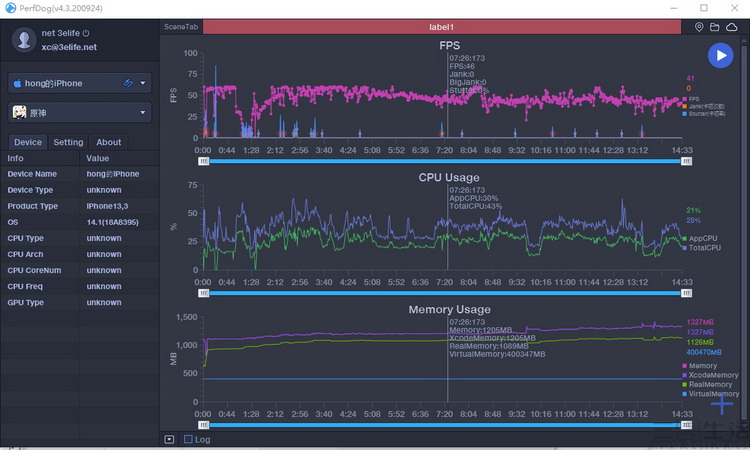The width and height of the screenshot is (750, 450).
Task: Click the logout power icon next to net 3elife
Action: click(86, 33)
